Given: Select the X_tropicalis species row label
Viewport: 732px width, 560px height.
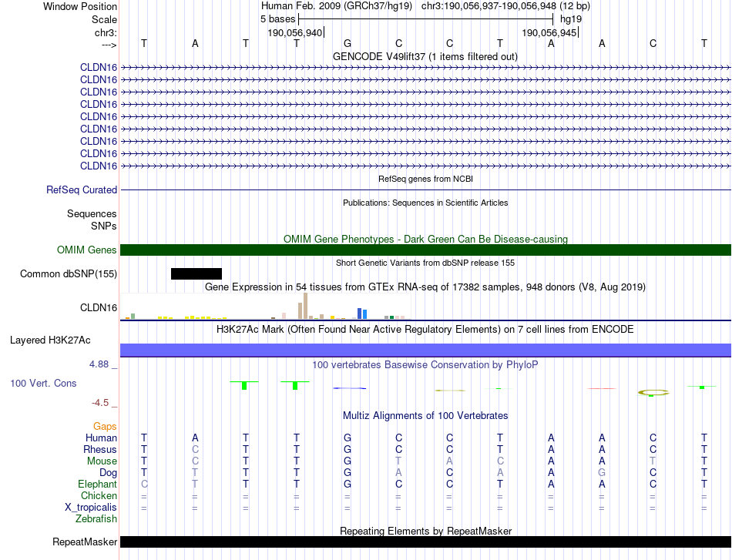Looking at the screenshot, I should tap(91, 508).
